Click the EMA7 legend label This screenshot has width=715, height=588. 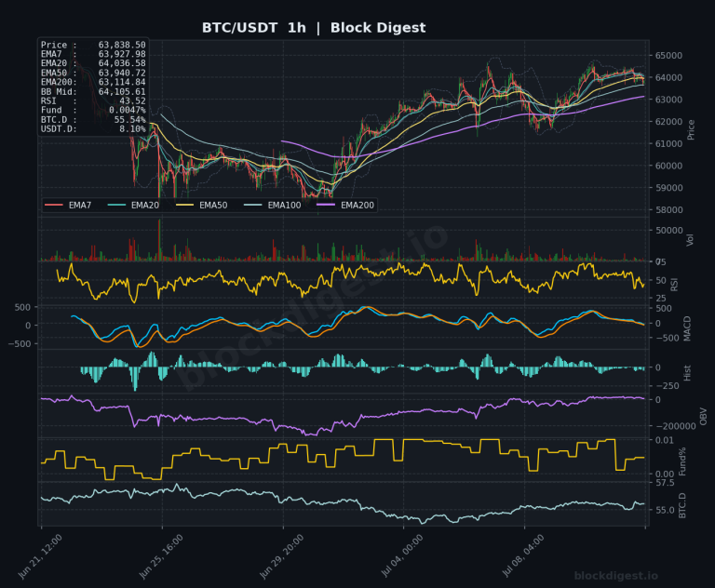80,205
